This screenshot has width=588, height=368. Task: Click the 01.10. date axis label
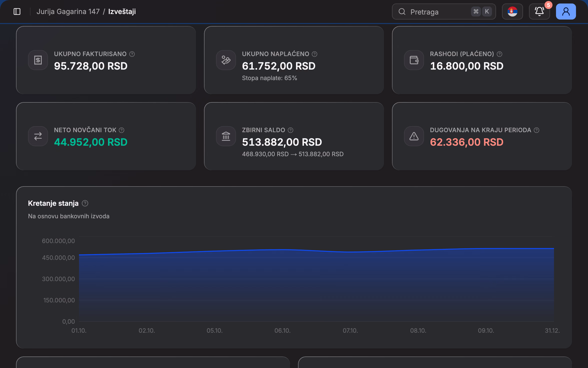tap(79, 331)
